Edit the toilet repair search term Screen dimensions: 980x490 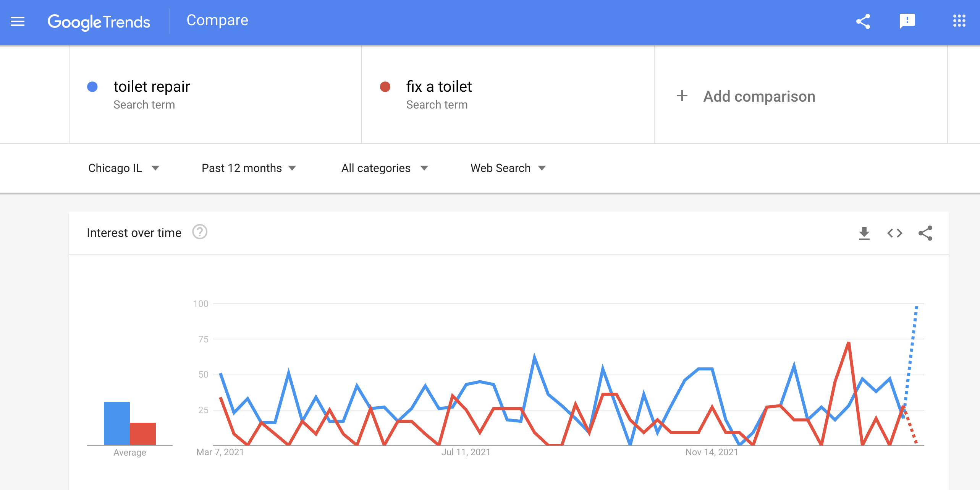pyautogui.click(x=152, y=86)
